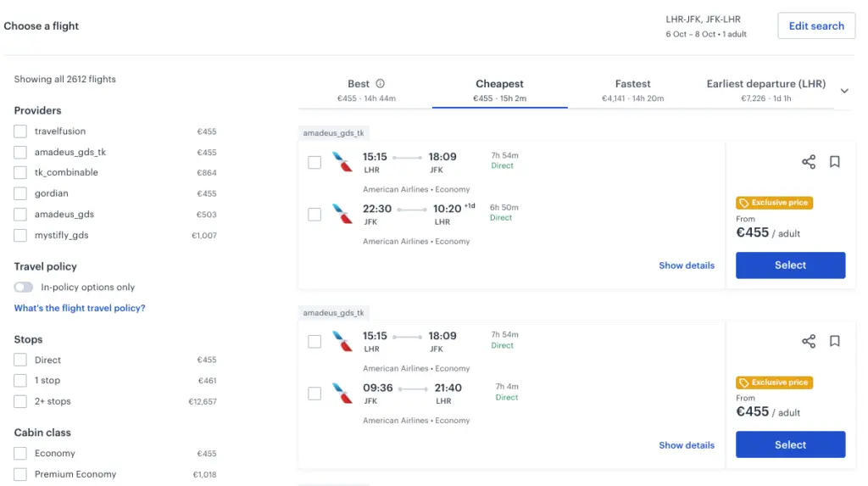This screenshot has height=486, width=868.
Task: Check the Premium Economy cabin filter
Action: 20,474
